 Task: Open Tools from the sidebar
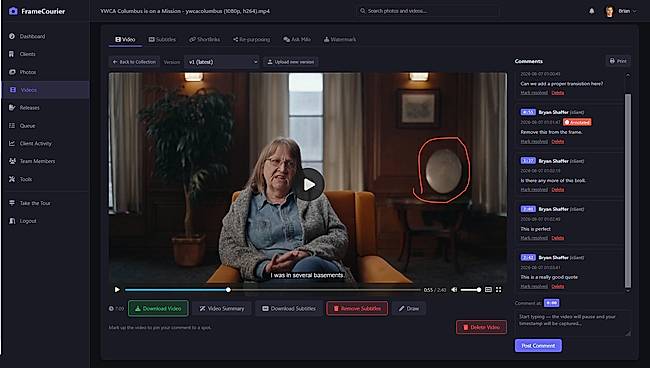coord(45,179)
